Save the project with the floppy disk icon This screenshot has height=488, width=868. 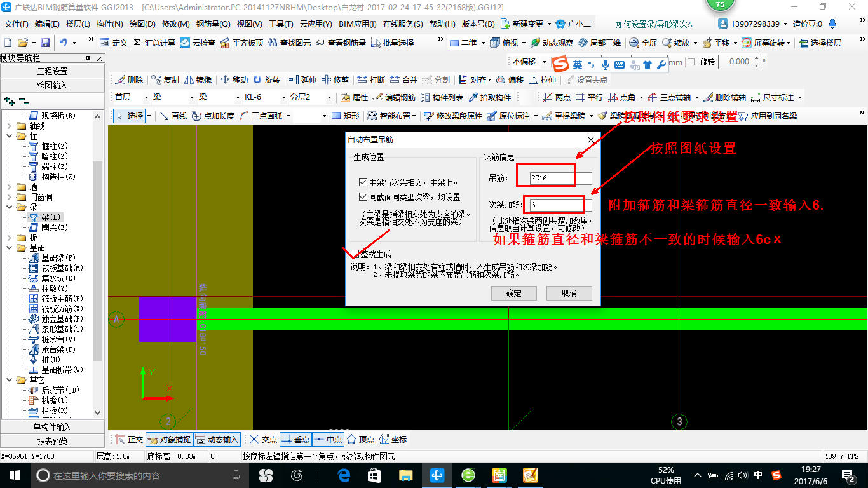(x=45, y=43)
